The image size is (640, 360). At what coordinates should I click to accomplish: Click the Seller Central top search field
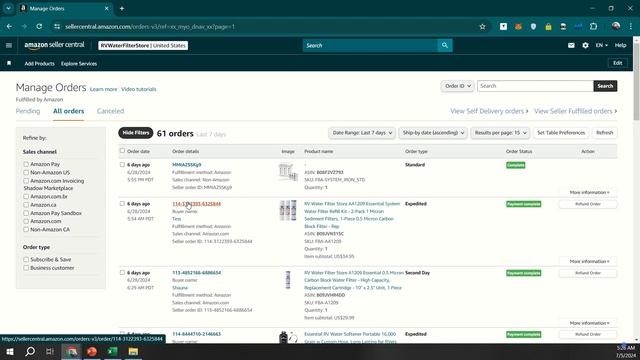click(x=370, y=45)
